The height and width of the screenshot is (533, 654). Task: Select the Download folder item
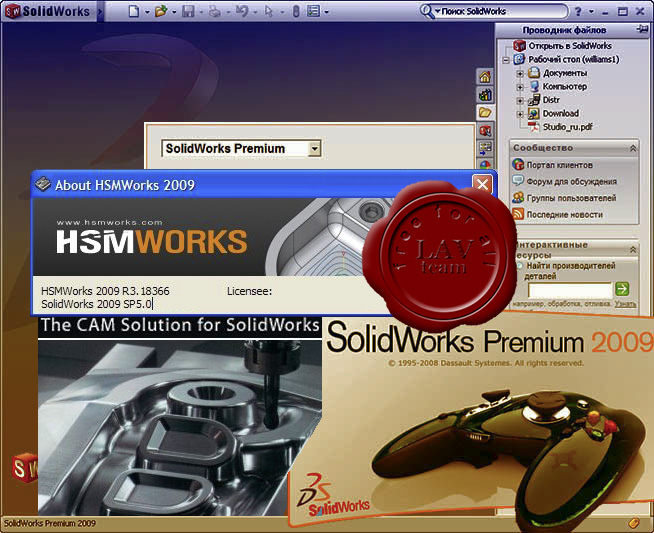pos(561,113)
